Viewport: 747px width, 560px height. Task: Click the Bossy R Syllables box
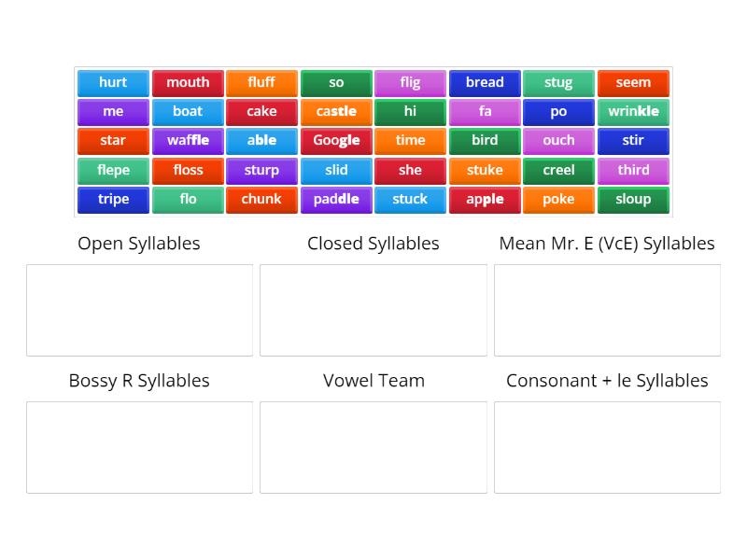click(139, 447)
